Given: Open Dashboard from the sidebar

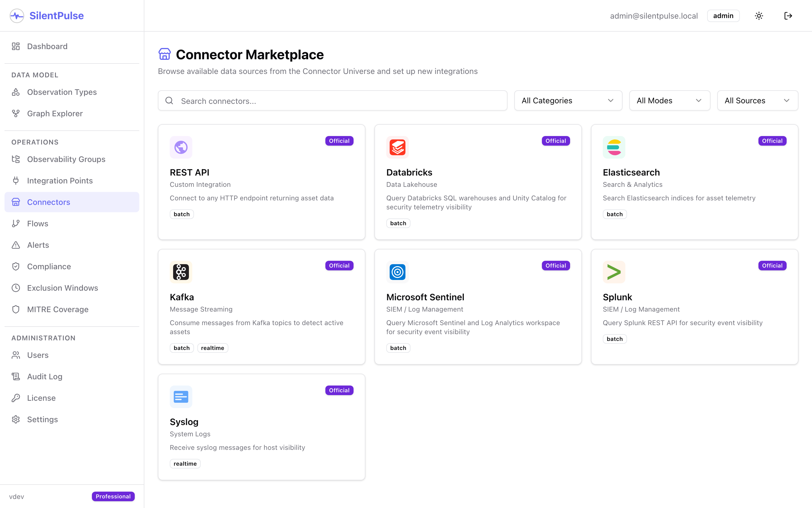Looking at the screenshot, I should (72, 46).
